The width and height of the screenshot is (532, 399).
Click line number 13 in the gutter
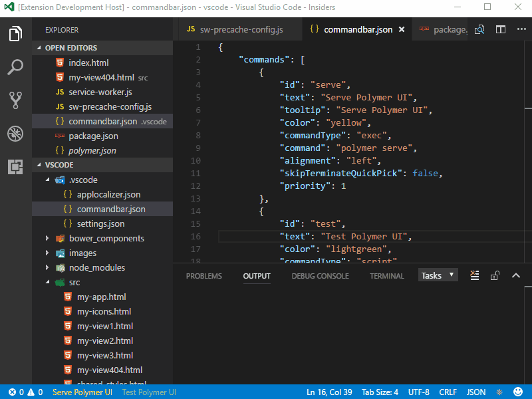[x=196, y=198]
